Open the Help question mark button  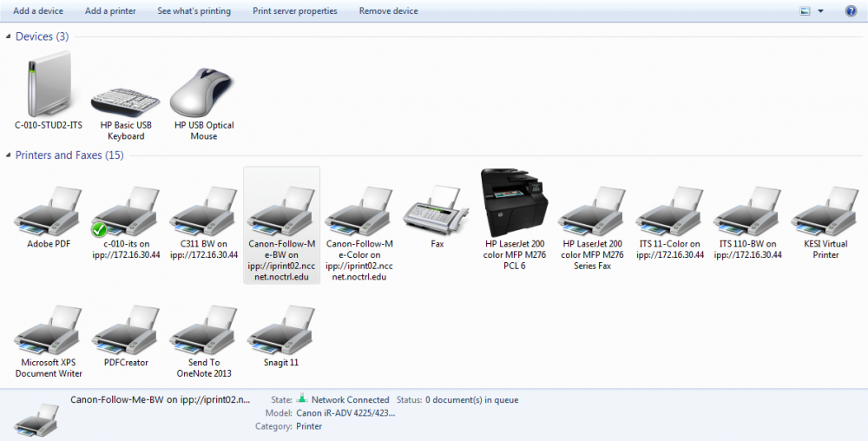851,11
